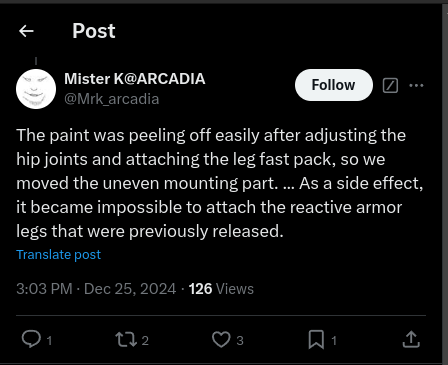Open the author's profile avatar picture

coord(36,89)
